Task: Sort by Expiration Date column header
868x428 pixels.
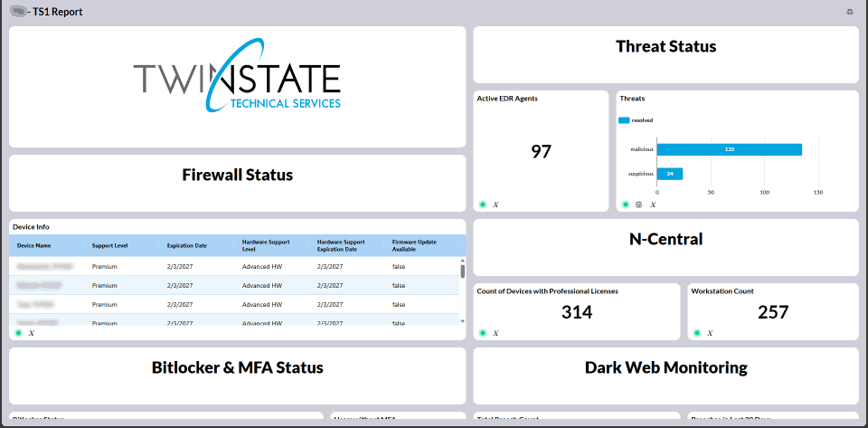Action: (x=187, y=245)
